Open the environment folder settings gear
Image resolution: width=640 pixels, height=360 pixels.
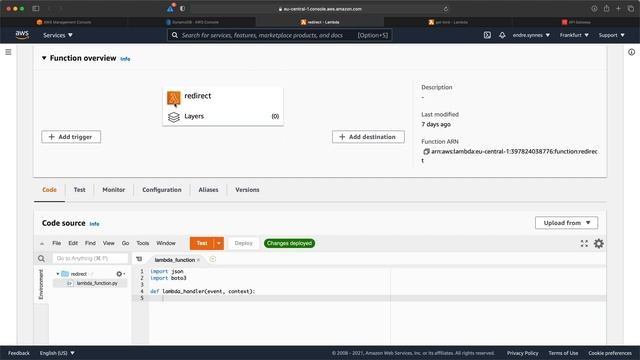(x=120, y=274)
